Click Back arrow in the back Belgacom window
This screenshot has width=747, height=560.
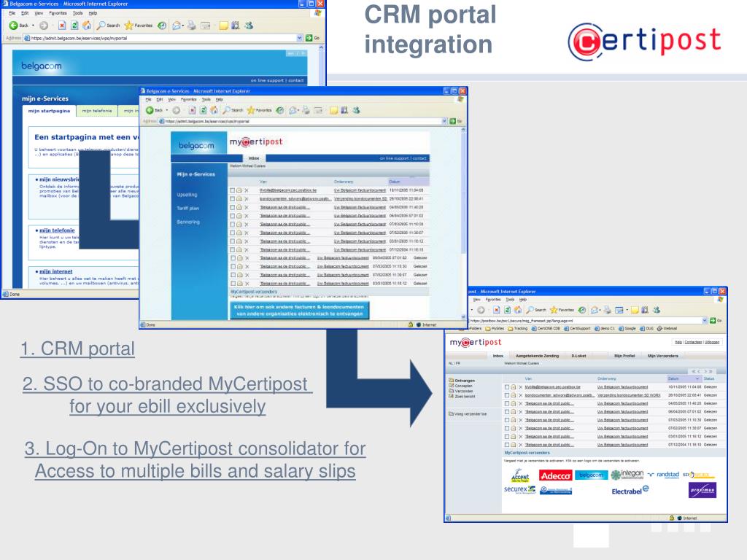[13, 26]
